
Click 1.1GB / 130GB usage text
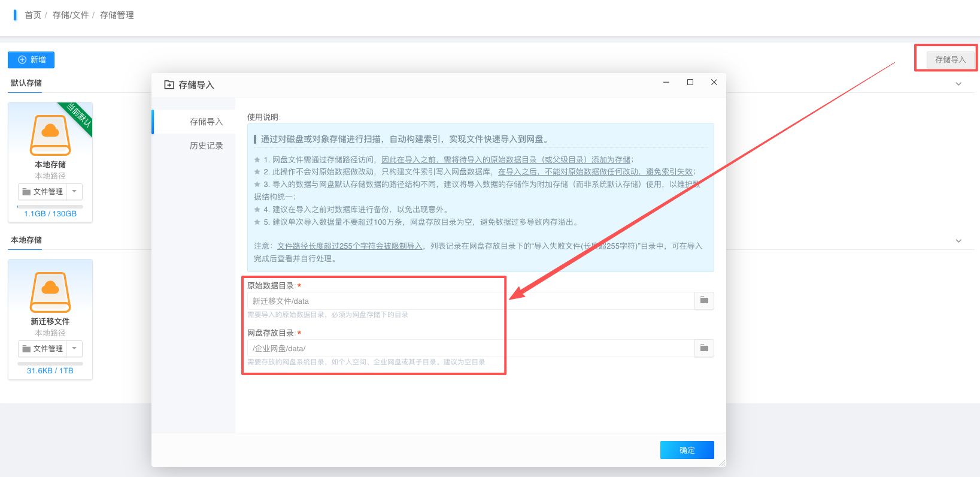[50, 214]
